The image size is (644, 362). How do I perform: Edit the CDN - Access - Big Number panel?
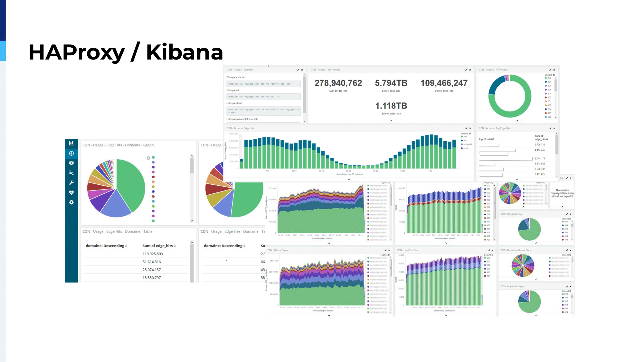(x=466, y=70)
